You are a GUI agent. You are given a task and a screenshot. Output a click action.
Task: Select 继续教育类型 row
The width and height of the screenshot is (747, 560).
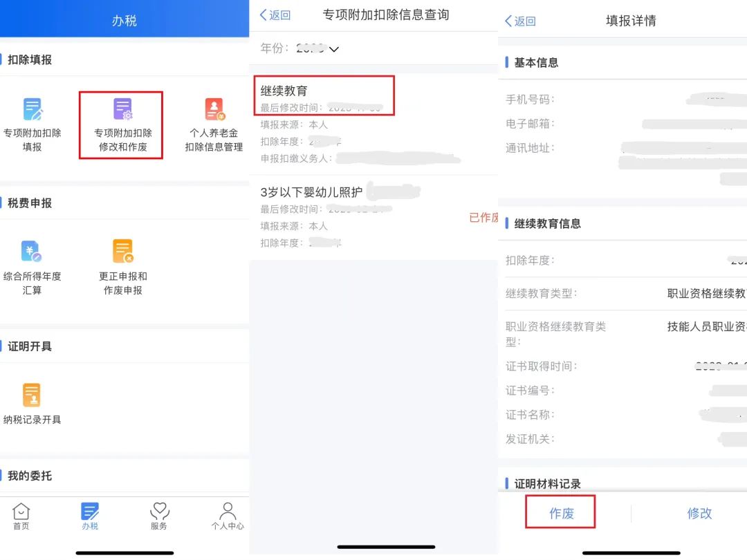[626, 293]
